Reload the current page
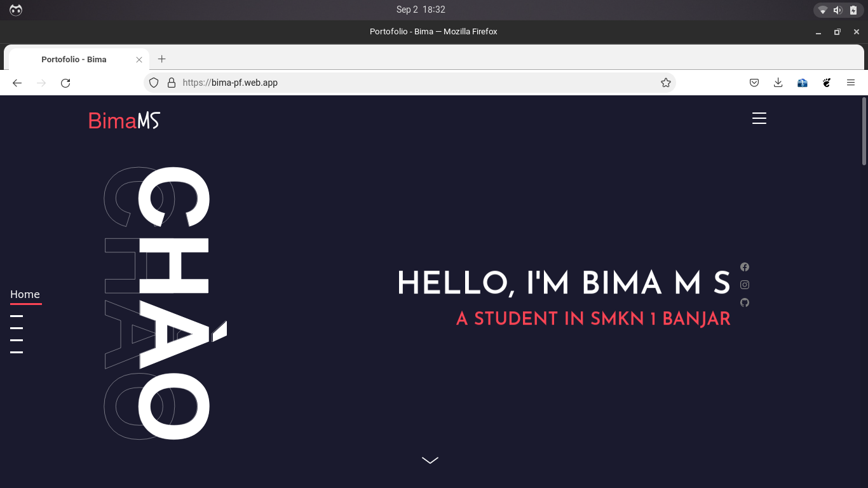The image size is (868, 488). 65,83
